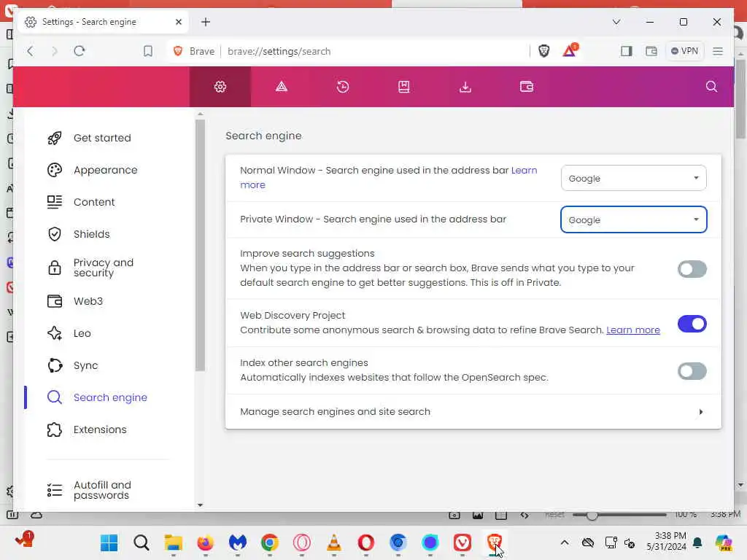The width and height of the screenshot is (747, 560).
Task: Launch Malwarebytes from taskbar
Action: (x=237, y=542)
